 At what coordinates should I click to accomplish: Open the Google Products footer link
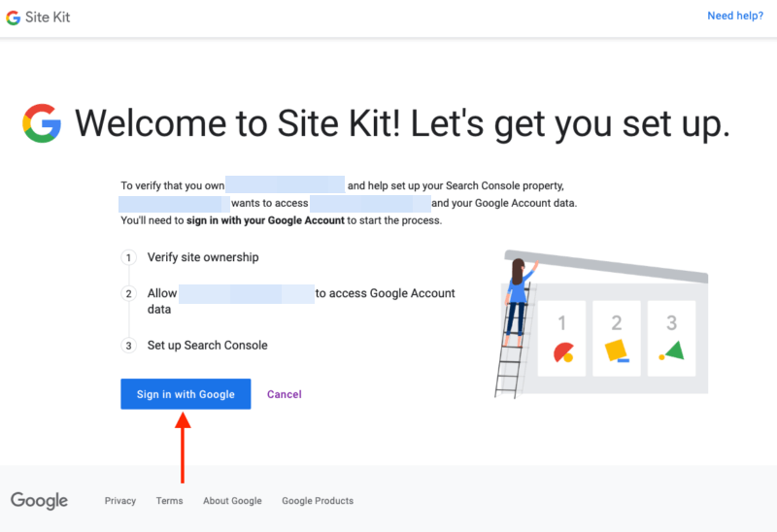[318, 501]
